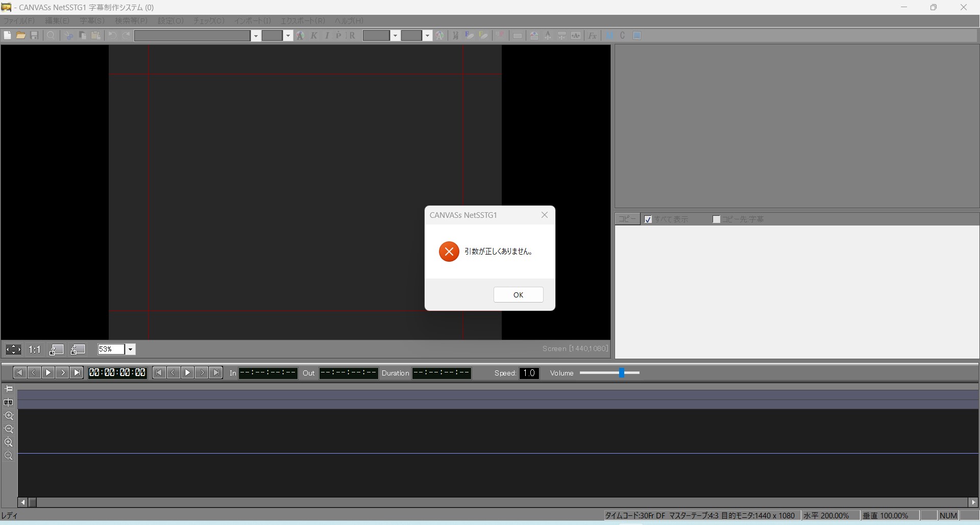Enable the コピー先字幕 checkbox

(x=716, y=219)
